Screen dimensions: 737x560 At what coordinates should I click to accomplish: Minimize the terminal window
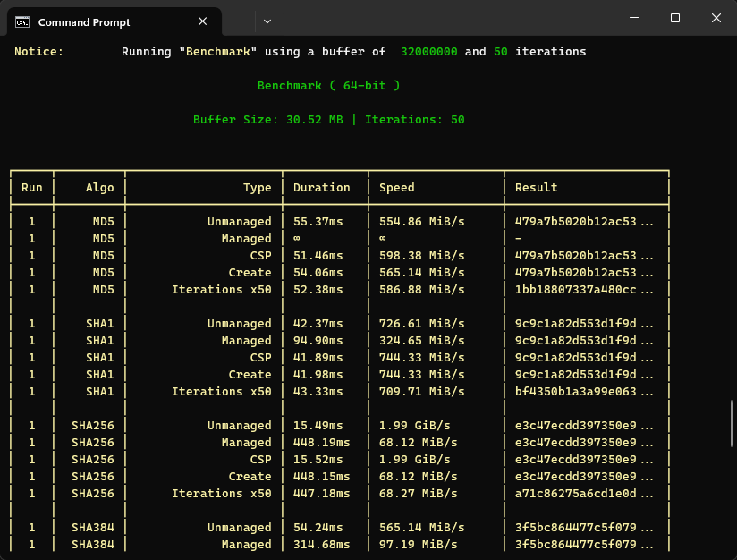[634, 18]
